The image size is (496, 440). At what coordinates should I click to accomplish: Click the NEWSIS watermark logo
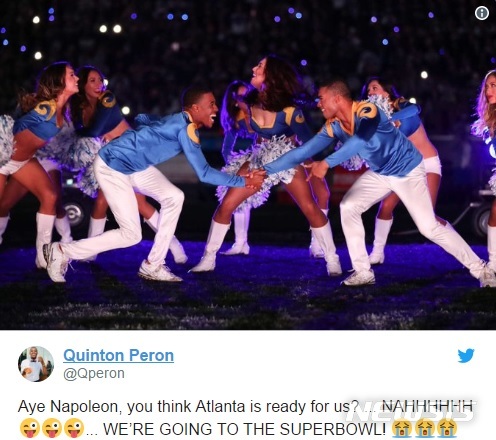tap(411, 412)
